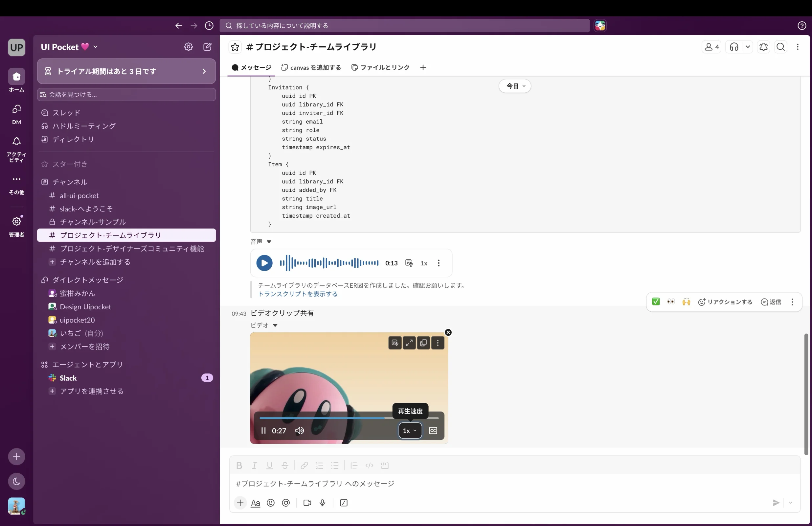
Task: Select the canvas を追加する tab
Action: tap(311, 68)
